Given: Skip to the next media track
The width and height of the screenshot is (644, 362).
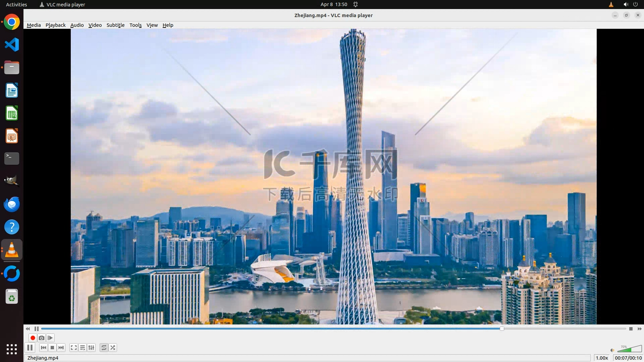Looking at the screenshot, I should (x=61, y=348).
